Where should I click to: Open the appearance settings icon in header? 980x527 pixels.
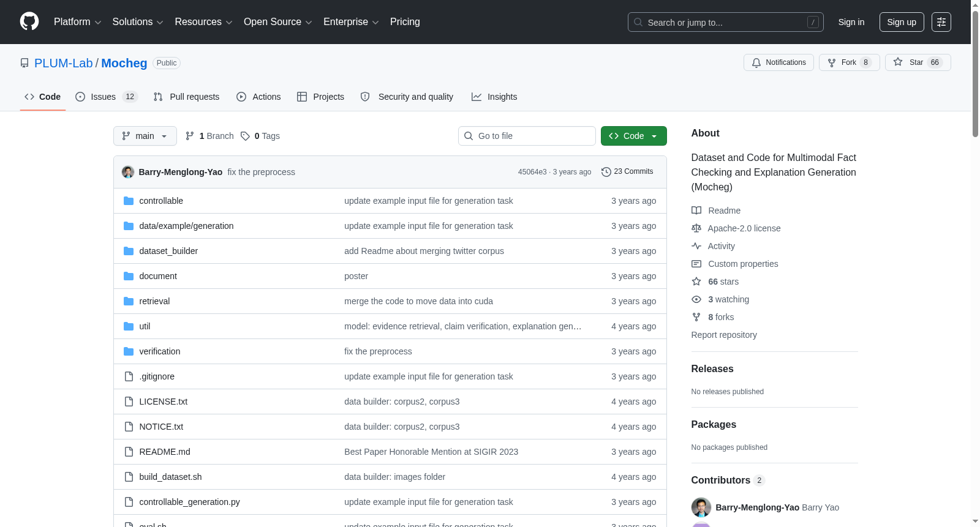click(941, 22)
